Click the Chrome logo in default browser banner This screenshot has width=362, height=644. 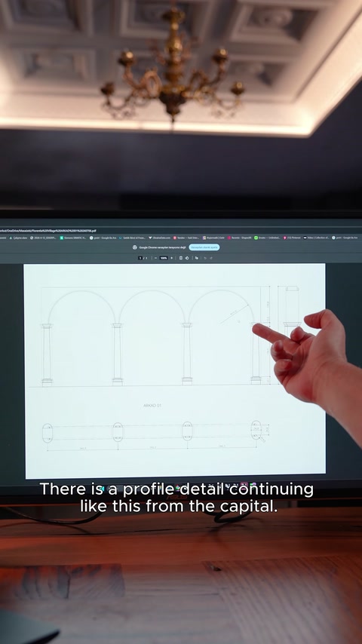pos(135,247)
